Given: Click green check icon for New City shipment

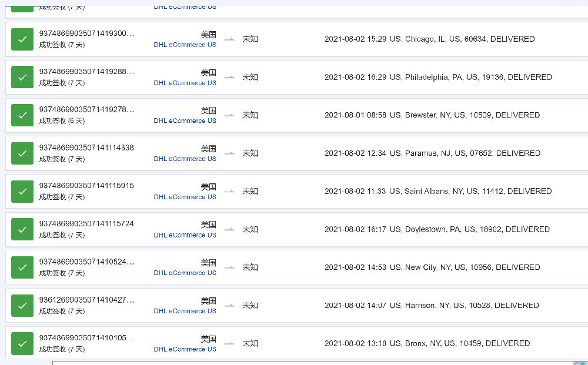Looking at the screenshot, I should tap(22, 267).
